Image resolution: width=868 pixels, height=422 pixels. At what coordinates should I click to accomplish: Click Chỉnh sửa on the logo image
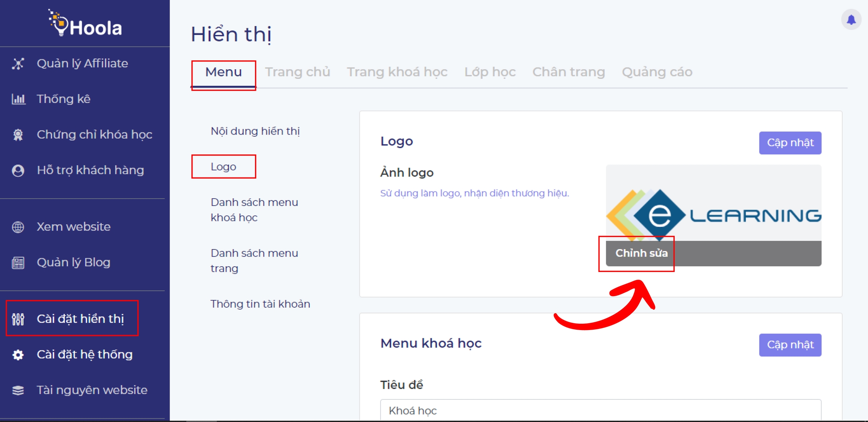click(x=641, y=253)
